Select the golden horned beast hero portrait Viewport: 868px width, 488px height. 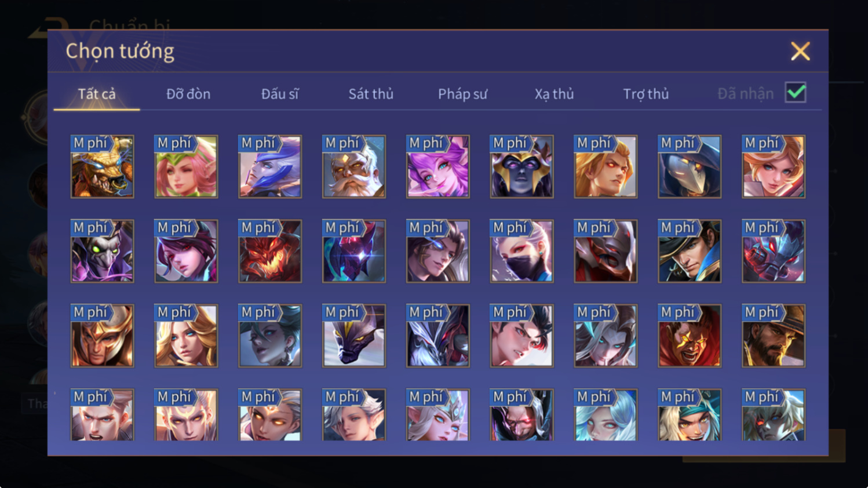102,167
